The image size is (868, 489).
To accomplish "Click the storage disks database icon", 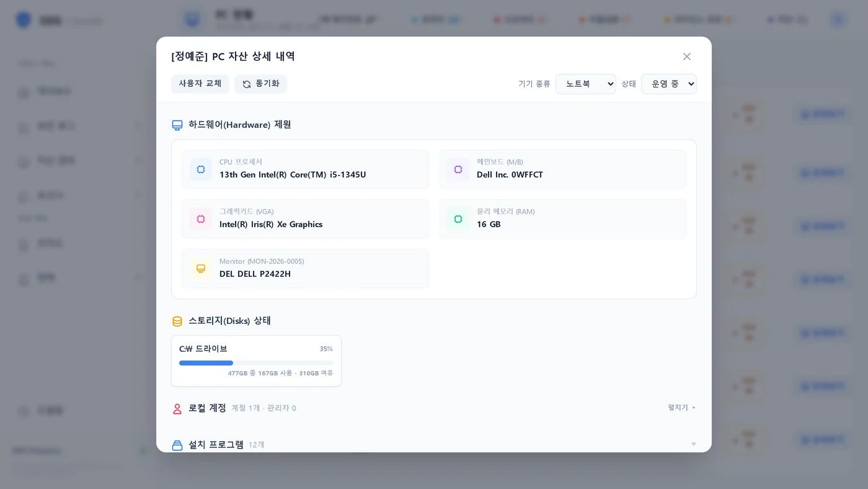I will coord(177,321).
